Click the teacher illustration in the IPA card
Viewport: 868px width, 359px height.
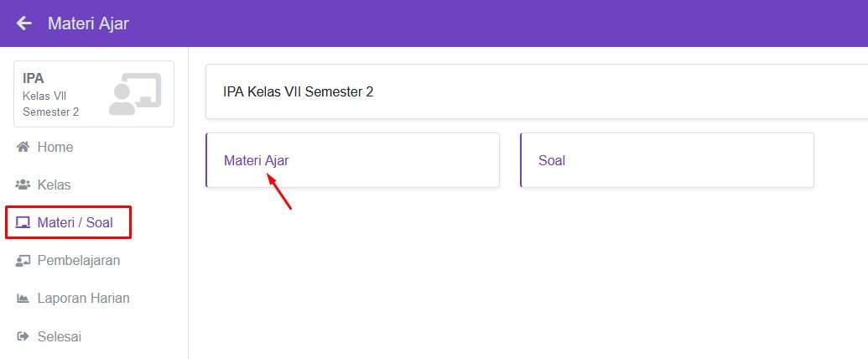(x=134, y=94)
